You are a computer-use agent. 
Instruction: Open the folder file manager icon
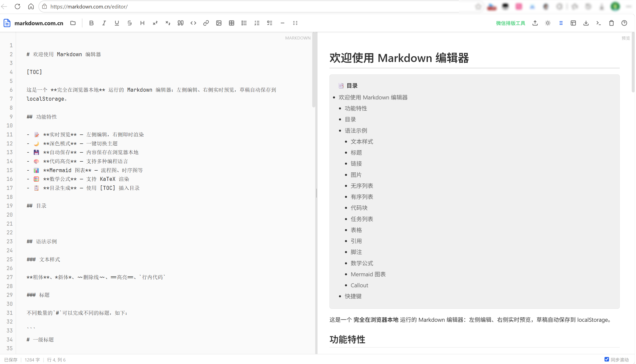[x=73, y=23]
